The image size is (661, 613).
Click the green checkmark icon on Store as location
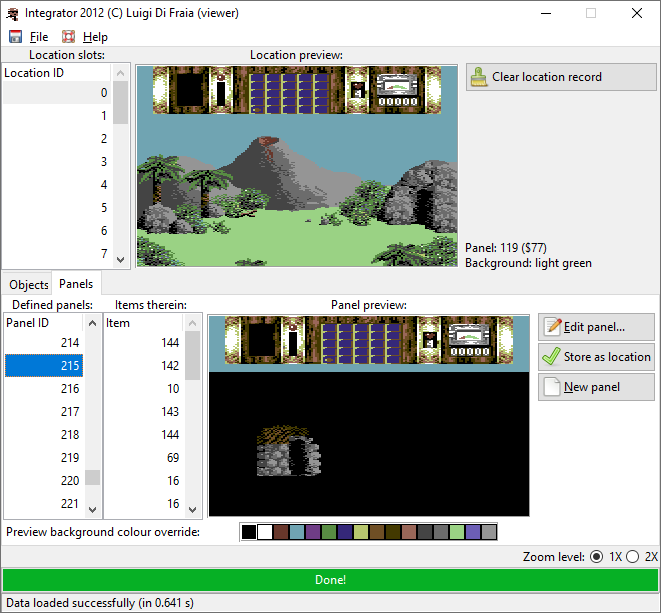pos(551,357)
